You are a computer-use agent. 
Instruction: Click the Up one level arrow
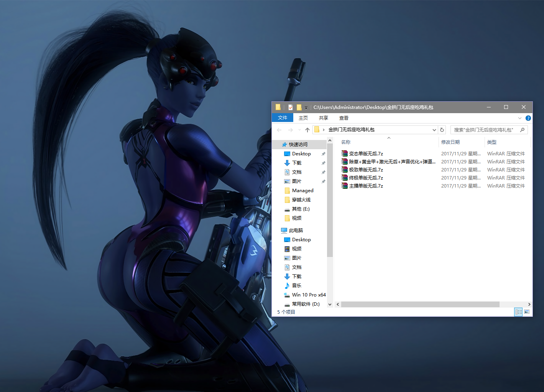(x=307, y=130)
